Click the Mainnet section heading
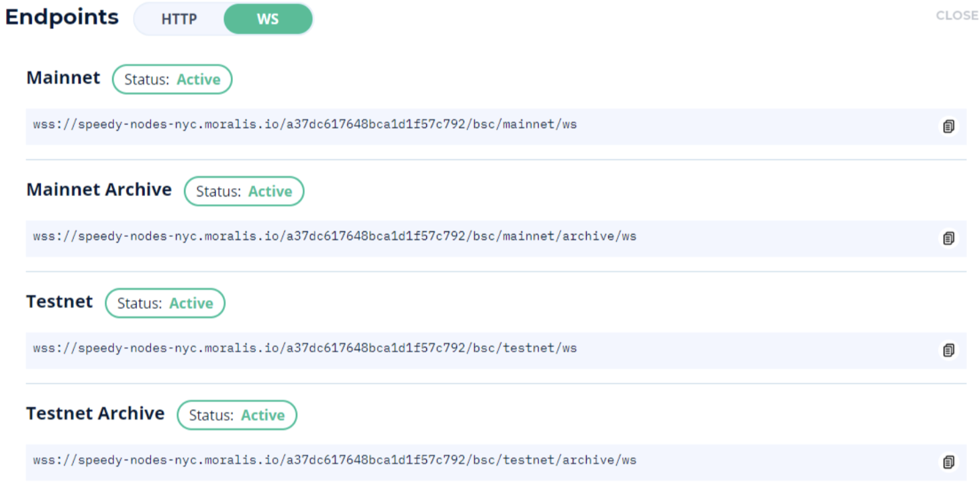The width and height of the screenshot is (980, 490). (63, 78)
